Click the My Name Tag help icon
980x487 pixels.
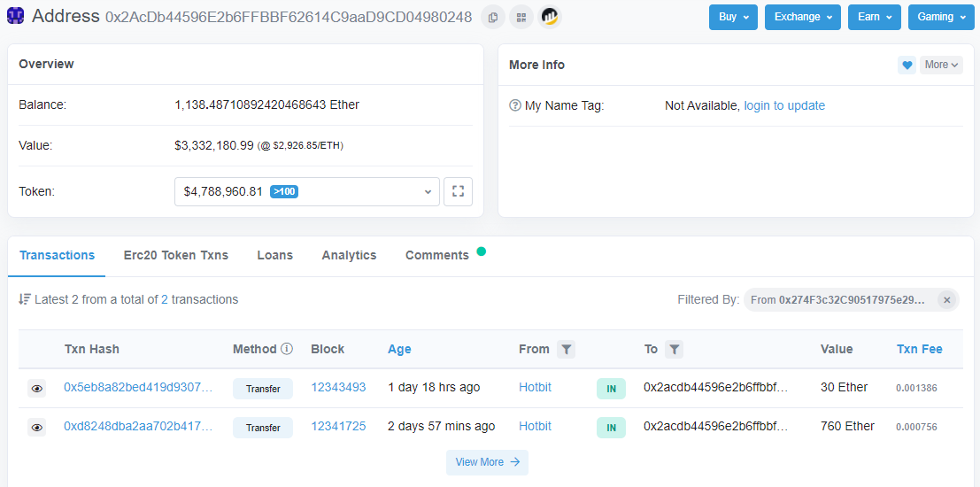pyautogui.click(x=515, y=105)
